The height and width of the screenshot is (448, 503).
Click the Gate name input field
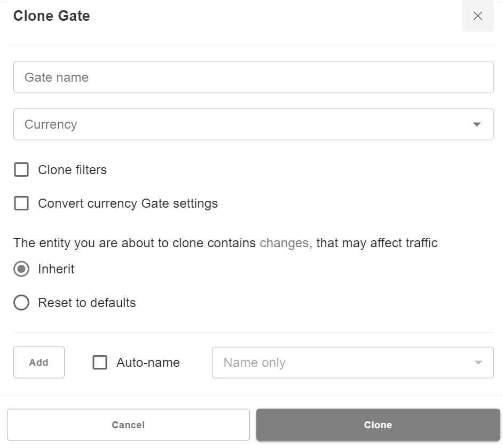[253, 77]
